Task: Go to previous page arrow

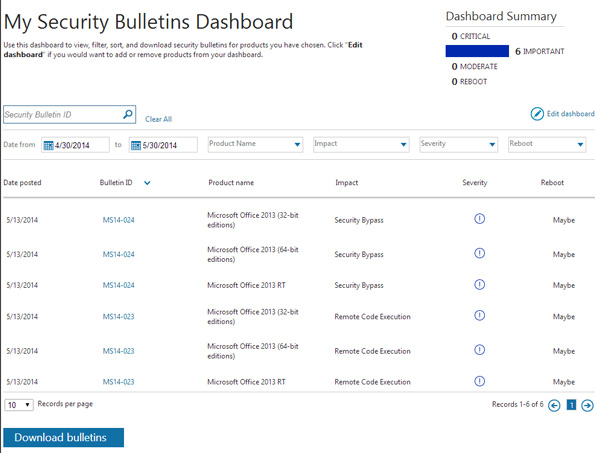Action: (554, 406)
